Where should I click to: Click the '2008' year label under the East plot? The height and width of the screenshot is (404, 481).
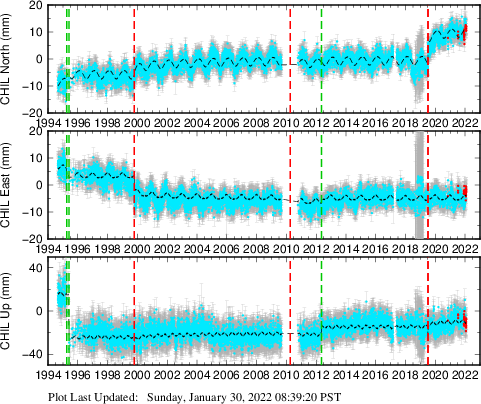[x=256, y=249]
